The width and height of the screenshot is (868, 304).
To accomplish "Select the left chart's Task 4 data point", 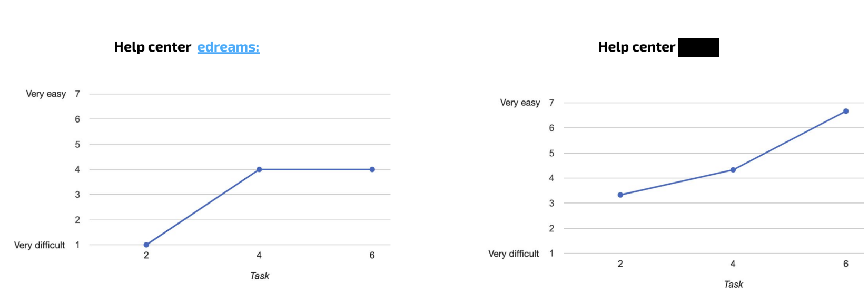I will tap(259, 169).
